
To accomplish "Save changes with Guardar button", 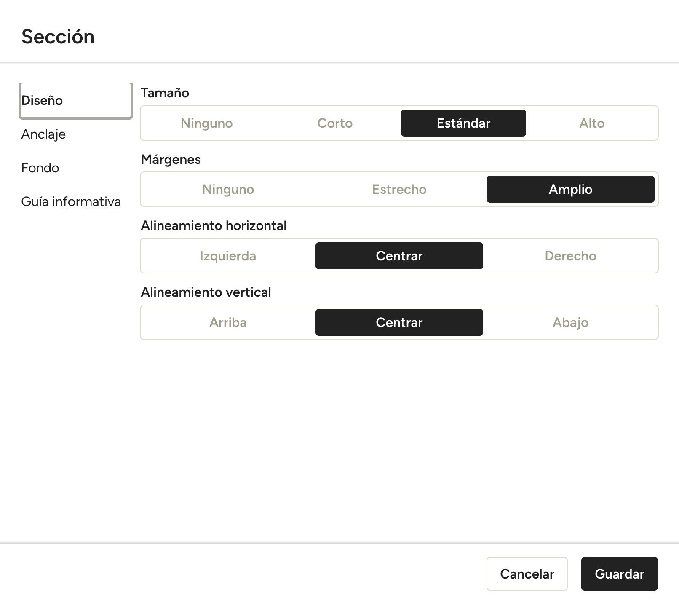I will click(619, 574).
